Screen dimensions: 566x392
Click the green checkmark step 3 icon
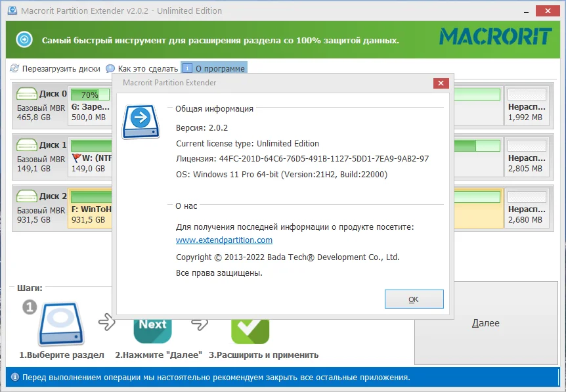click(x=250, y=332)
